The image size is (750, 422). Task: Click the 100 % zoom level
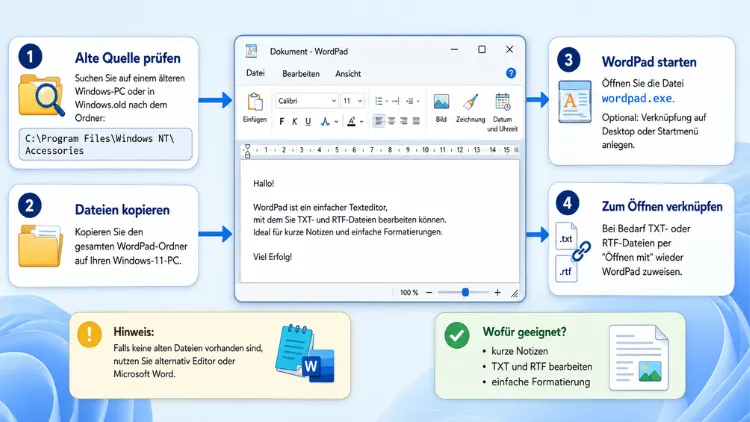pos(409,292)
